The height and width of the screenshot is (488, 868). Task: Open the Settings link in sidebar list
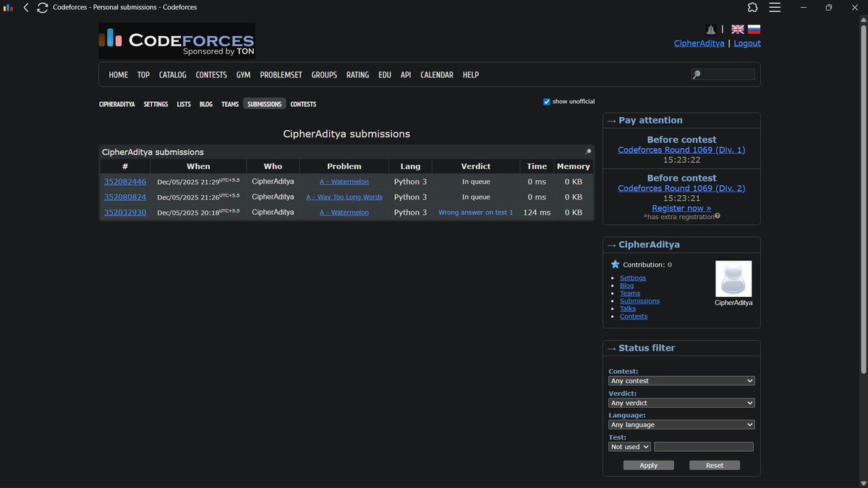pyautogui.click(x=633, y=278)
